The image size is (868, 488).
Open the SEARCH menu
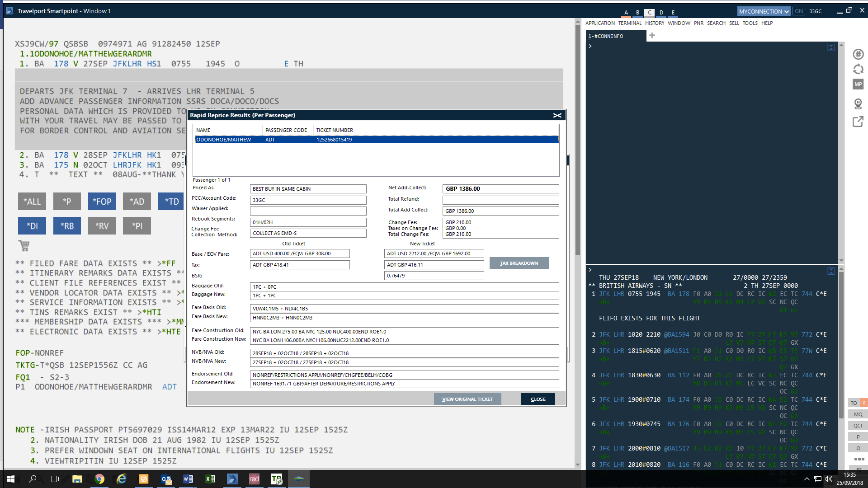[x=716, y=23]
